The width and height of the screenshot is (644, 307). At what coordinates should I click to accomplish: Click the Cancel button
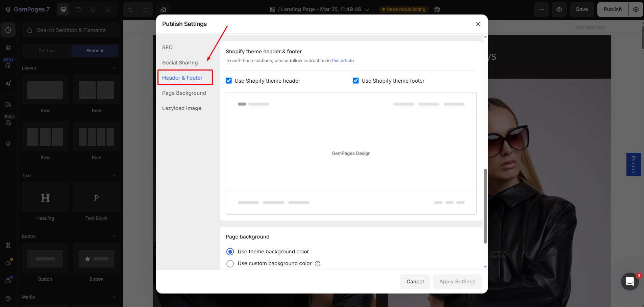point(415,282)
